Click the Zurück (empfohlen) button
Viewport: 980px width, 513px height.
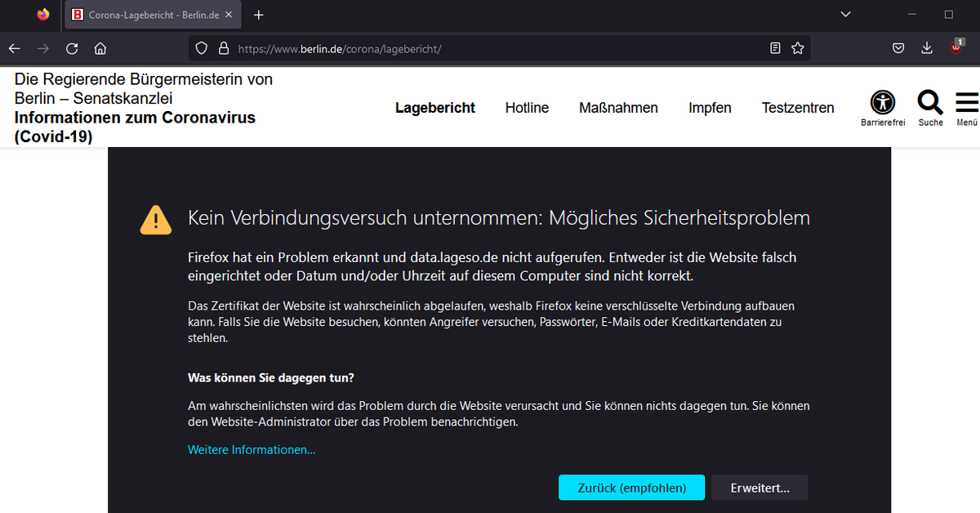coord(631,488)
